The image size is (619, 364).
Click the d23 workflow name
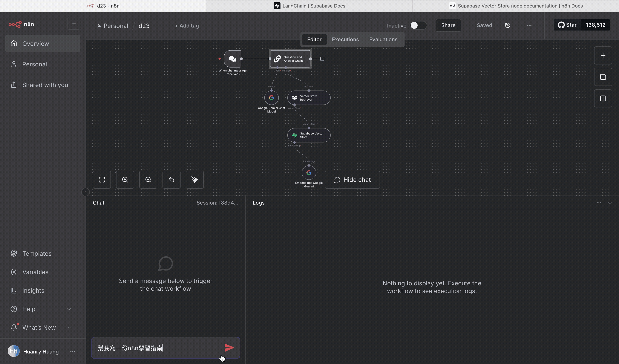[144, 26]
